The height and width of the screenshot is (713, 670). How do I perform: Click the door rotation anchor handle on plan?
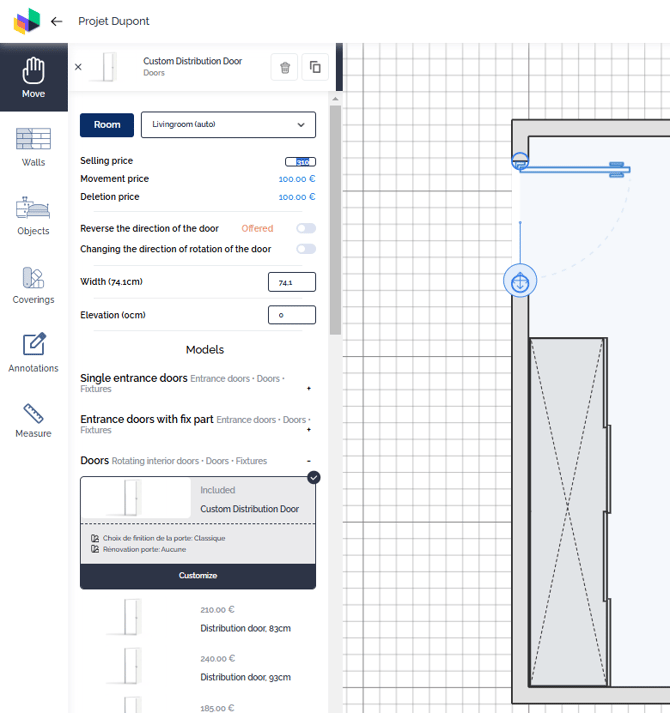pos(520,281)
